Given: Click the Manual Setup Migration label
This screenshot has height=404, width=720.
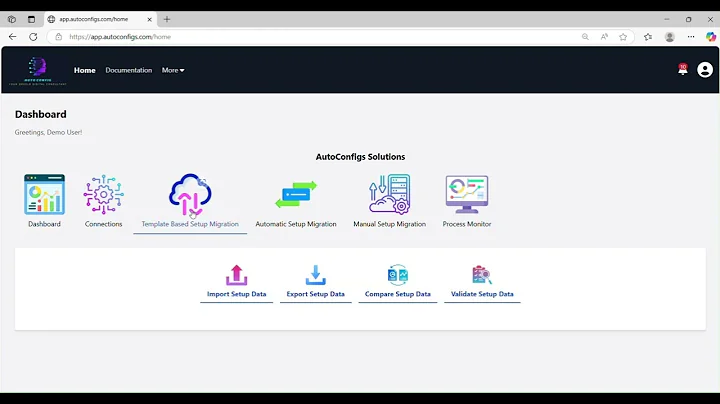Looking at the screenshot, I should point(389,224).
